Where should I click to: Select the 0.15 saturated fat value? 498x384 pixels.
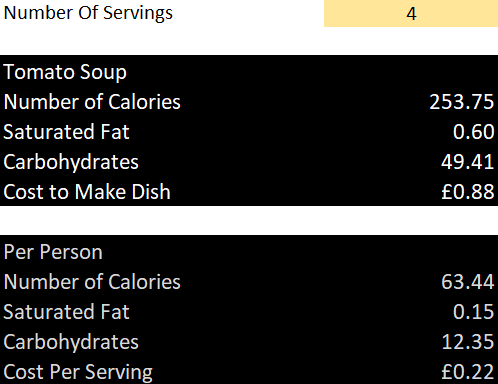pyautogui.click(x=473, y=312)
